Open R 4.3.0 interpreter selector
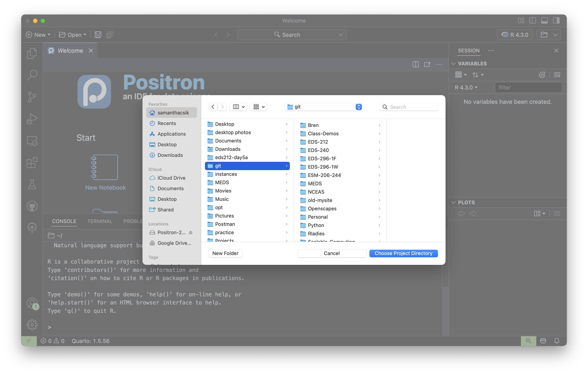 click(515, 35)
